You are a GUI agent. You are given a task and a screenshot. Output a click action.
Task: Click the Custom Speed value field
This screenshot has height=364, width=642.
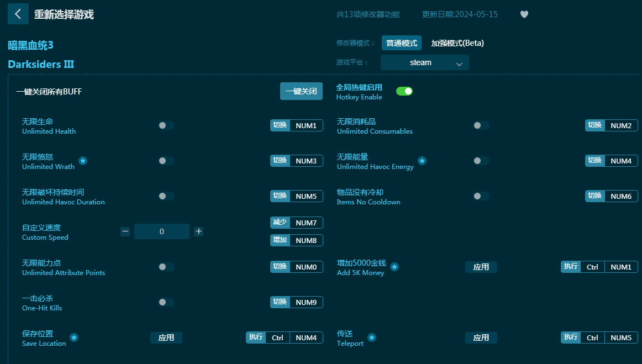[x=162, y=232]
